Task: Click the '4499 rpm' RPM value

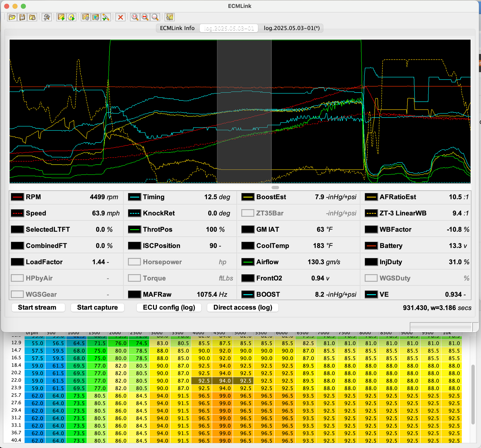Action: [x=104, y=197]
